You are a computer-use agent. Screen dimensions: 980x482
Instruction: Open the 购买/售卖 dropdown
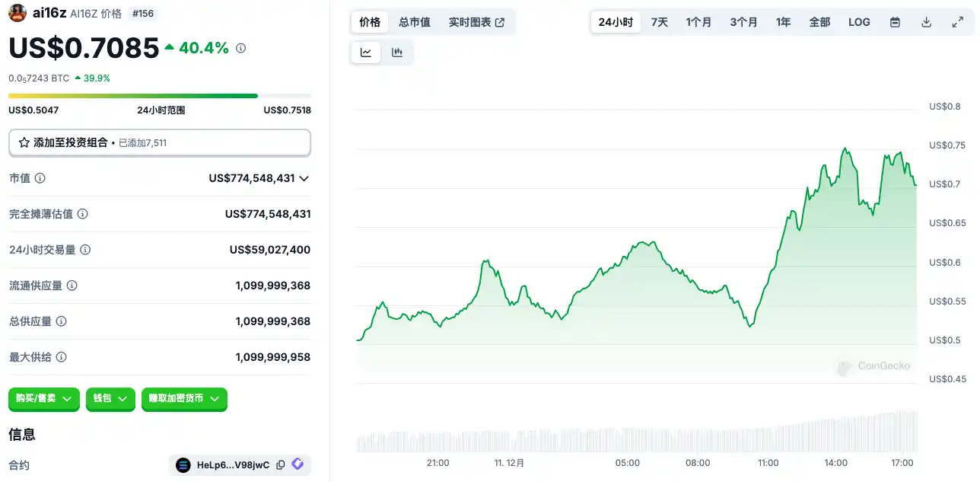(x=44, y=398)
